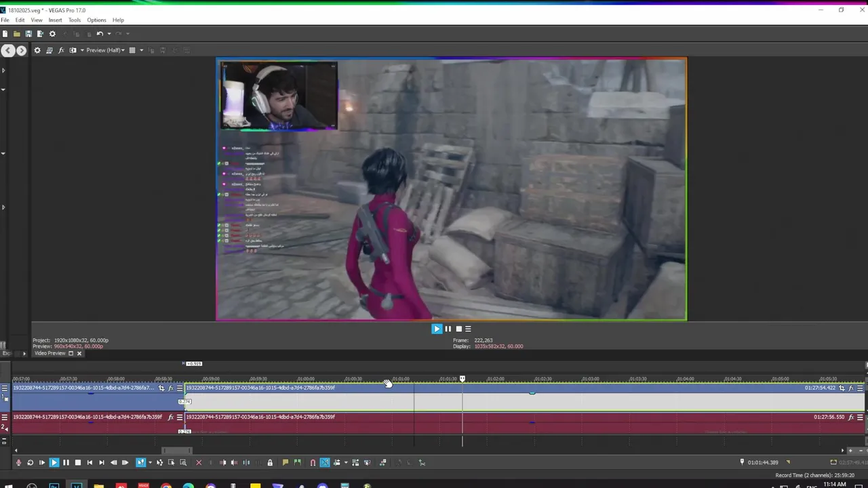Delete the selected event with the red X
Screen dimensions: 868x488
pyautogui.click(x=199, y=463)
